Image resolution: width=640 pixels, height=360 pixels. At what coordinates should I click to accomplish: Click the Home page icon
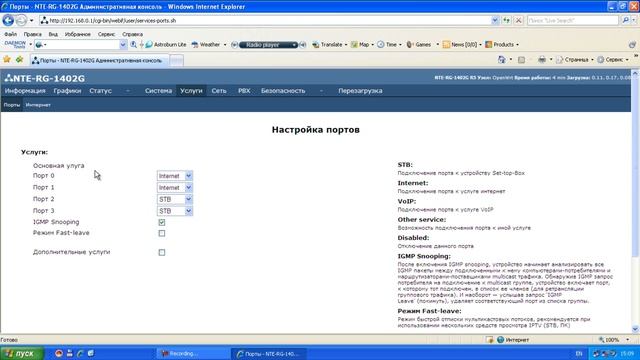(502, 60)
